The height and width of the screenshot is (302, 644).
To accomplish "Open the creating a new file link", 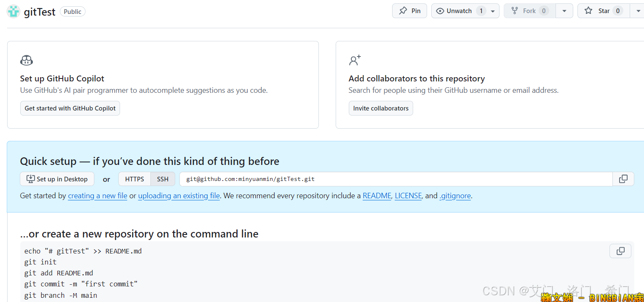I will (x=98, y=196).
